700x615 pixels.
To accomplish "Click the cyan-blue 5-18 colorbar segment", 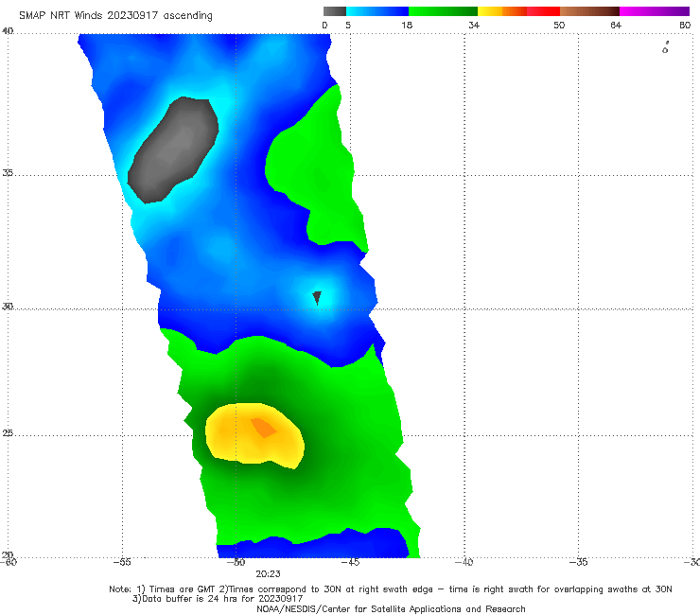I will click(x=377, y=11).
